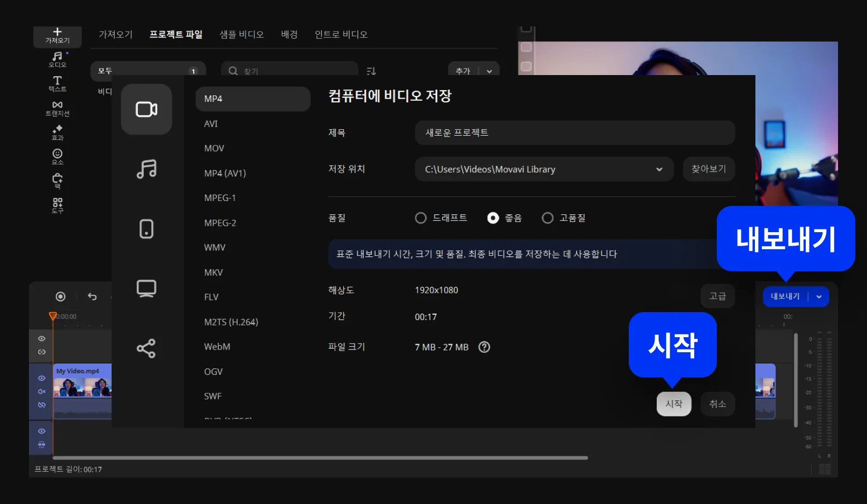This screenshot has height=504, width=867.
Task: Click the blue 내보내기 export button
Action: coord(785,297)
